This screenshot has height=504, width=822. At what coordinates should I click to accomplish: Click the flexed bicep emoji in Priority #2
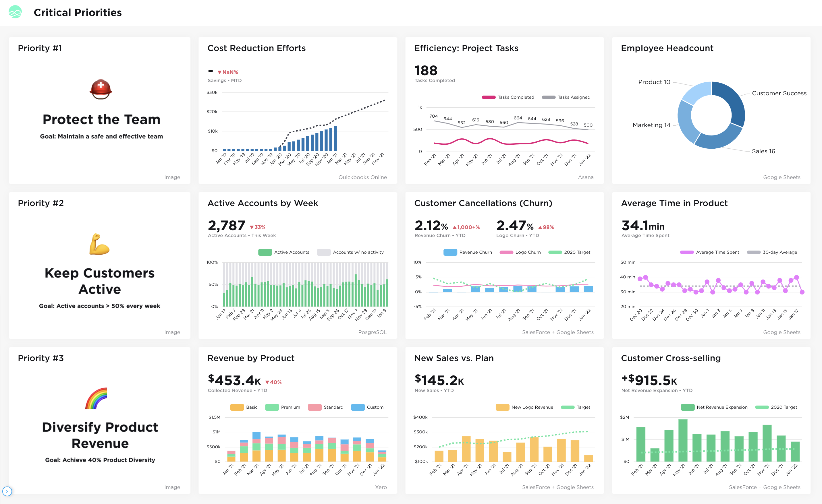[99, 244]
